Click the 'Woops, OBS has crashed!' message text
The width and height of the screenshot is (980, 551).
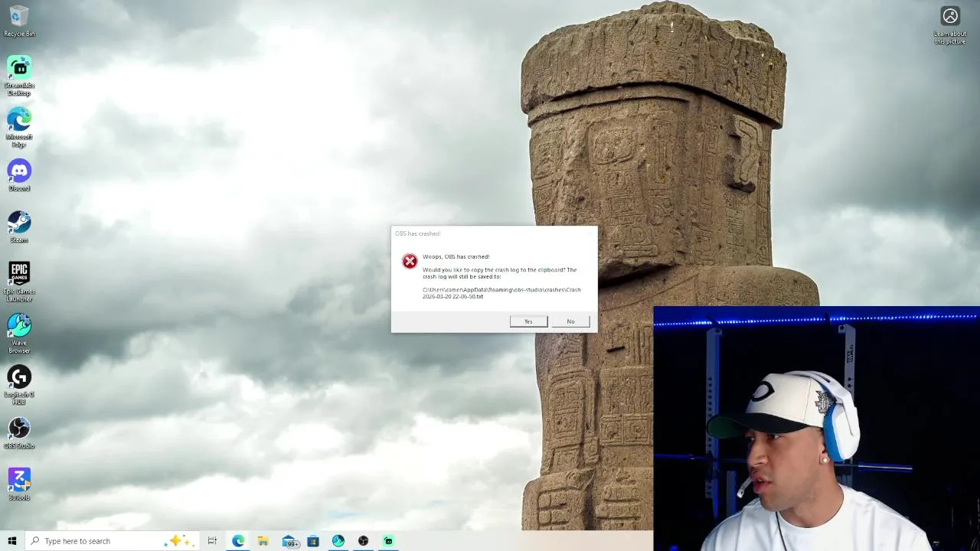tap(456, 256)
